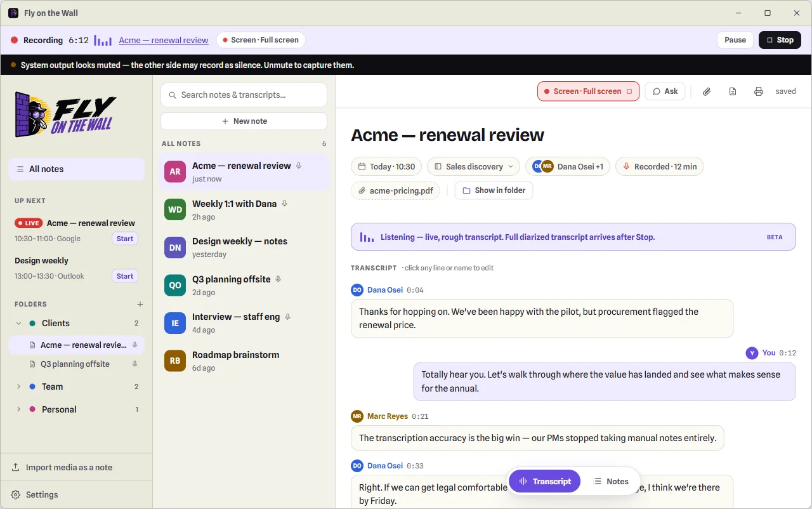This screenshot has height=509, width=812.
Task: Open the Sales discovery template dropdown
Action: (473, 166)
